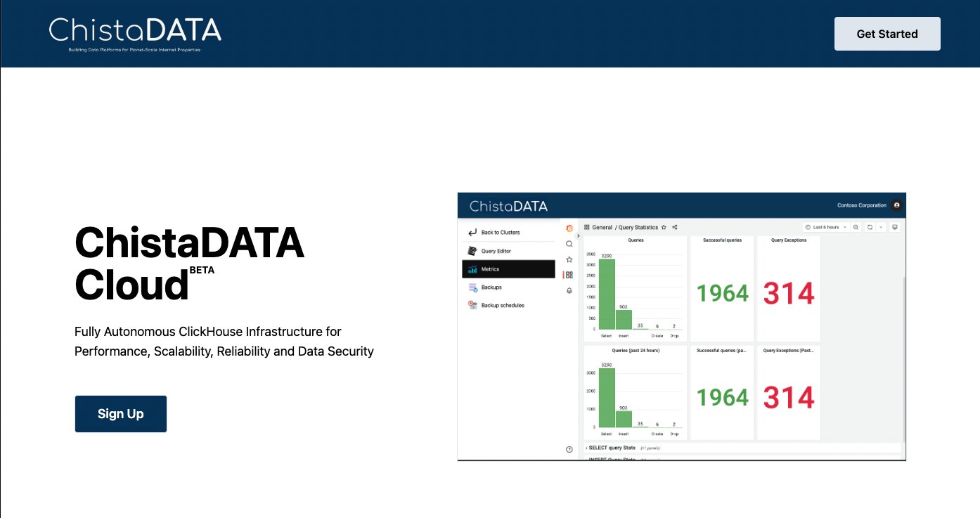Click the Sign Up button
The height and width of the screenshot is (518, 980).
click(121, 414)
